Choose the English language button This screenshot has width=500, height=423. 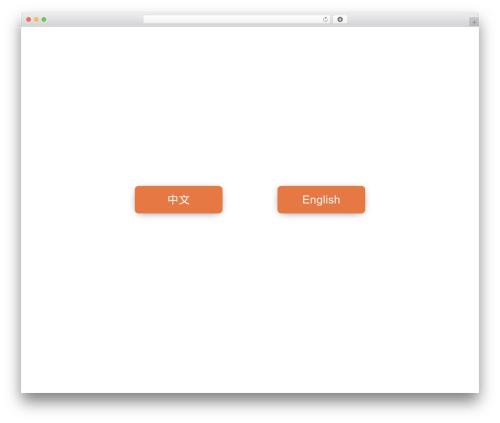click(x=321, y=199)
